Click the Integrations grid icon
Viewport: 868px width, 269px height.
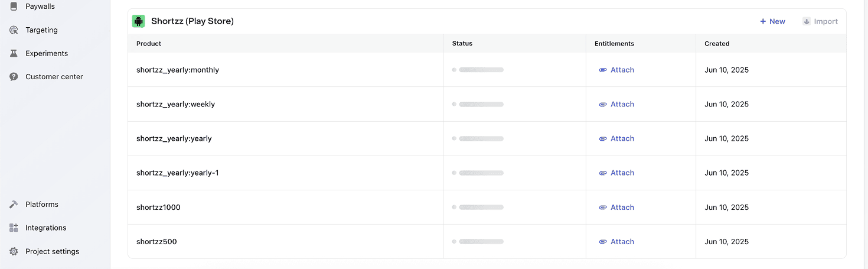coord(14,228)
